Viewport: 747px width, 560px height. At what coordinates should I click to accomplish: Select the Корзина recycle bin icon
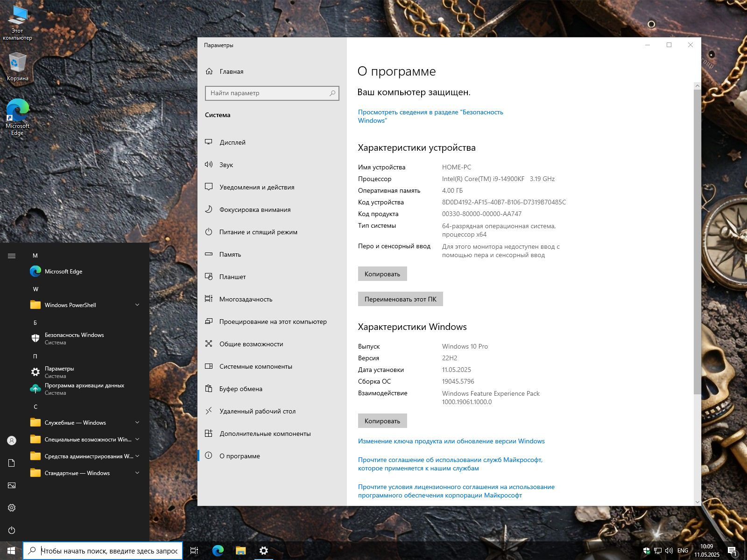point(18,67)
